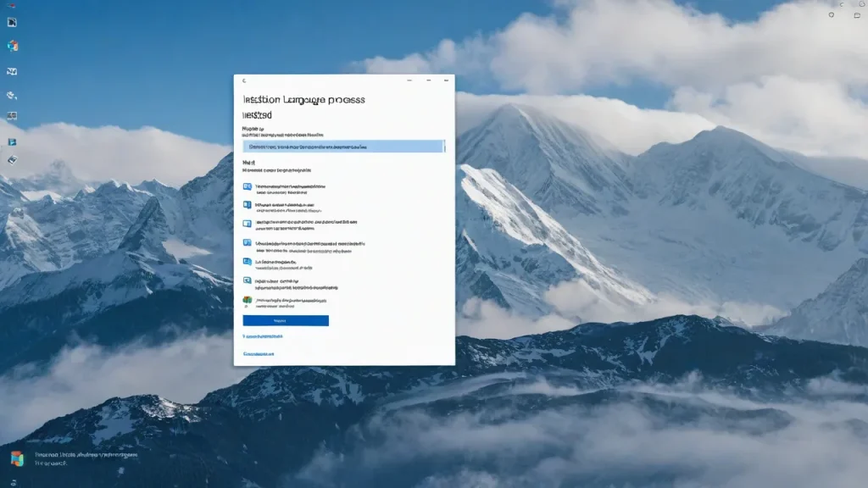Click the icon of the first list option
Screen dimensions: 868x488
[x=247, y=186]
